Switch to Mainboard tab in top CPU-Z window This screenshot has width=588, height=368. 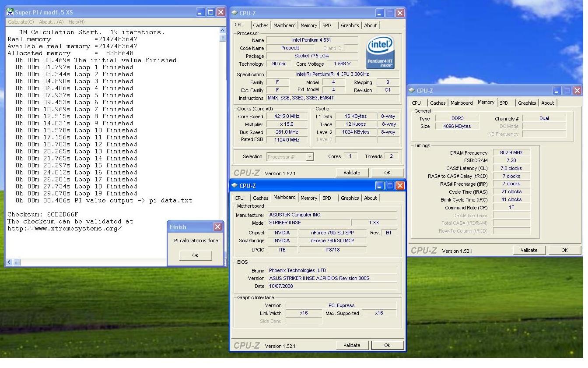click(x=284, y=25)
